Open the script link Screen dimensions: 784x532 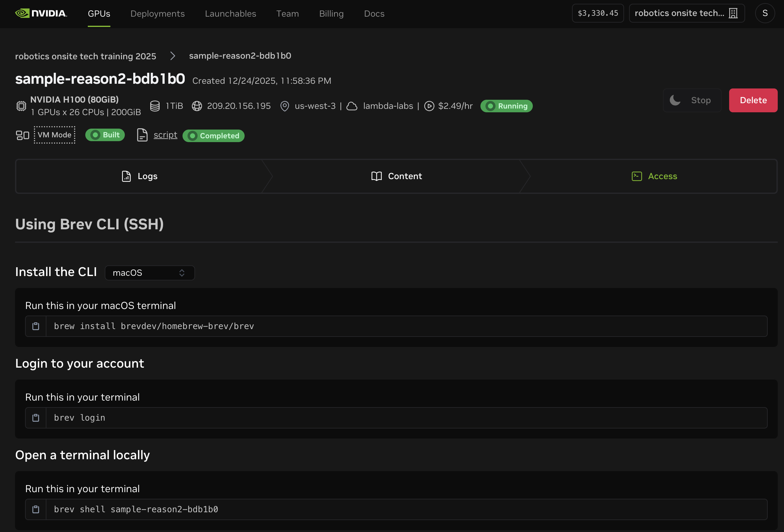(x=165, y=135)
